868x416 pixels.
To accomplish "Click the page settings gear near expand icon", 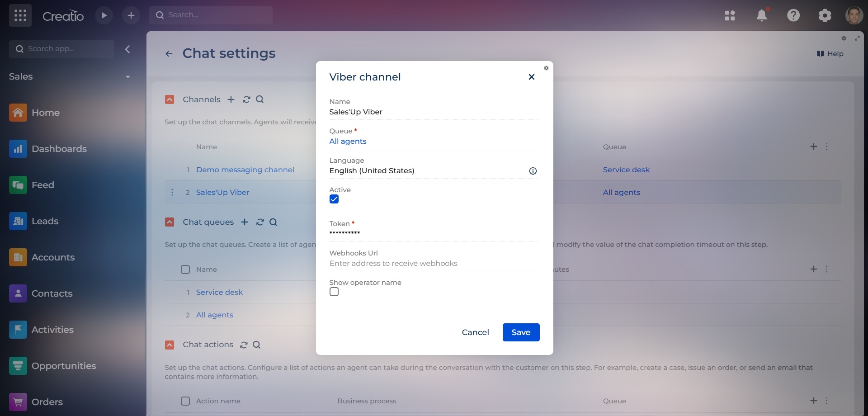I will coord(844,38).
